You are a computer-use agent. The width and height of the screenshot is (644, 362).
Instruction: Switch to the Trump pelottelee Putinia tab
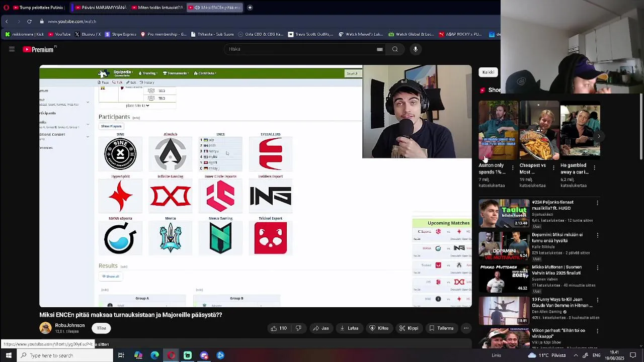pyautogui.click(x=38, y=8)
